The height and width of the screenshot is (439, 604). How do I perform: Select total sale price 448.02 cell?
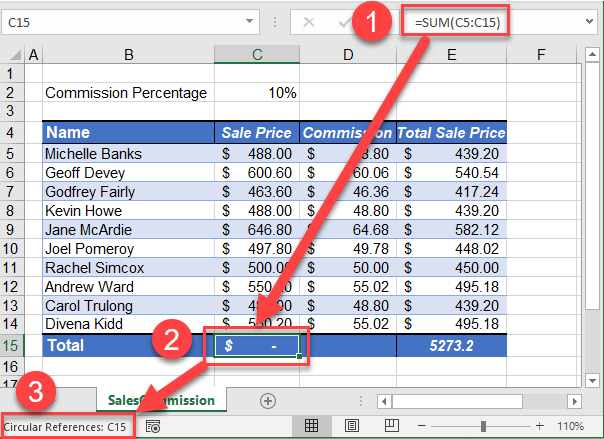[x=451, y=248]
